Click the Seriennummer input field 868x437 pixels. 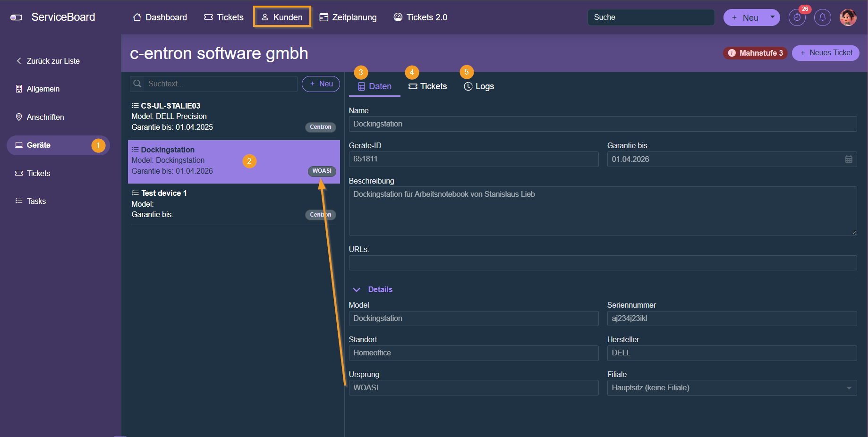click(731, 319)
